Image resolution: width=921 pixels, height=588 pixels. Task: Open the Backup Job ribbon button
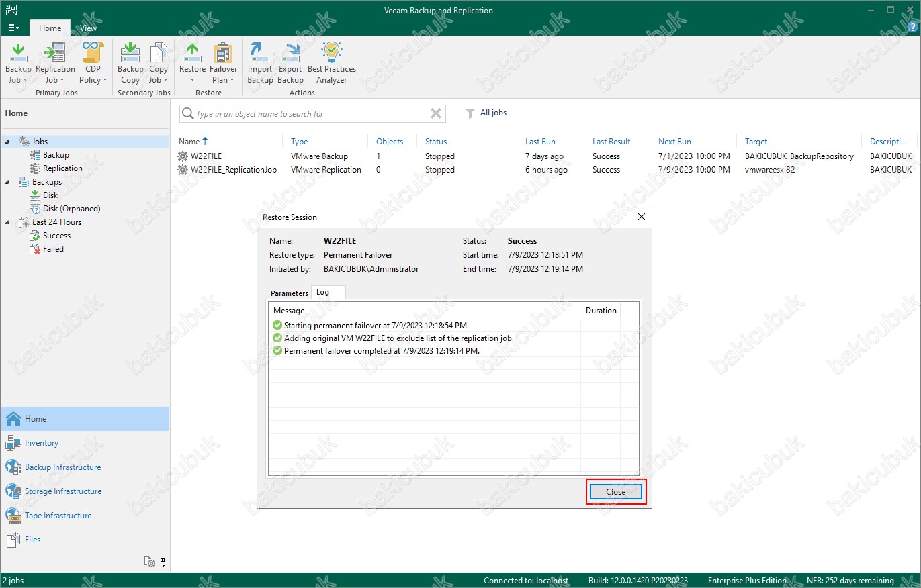(x=18, y=63)
